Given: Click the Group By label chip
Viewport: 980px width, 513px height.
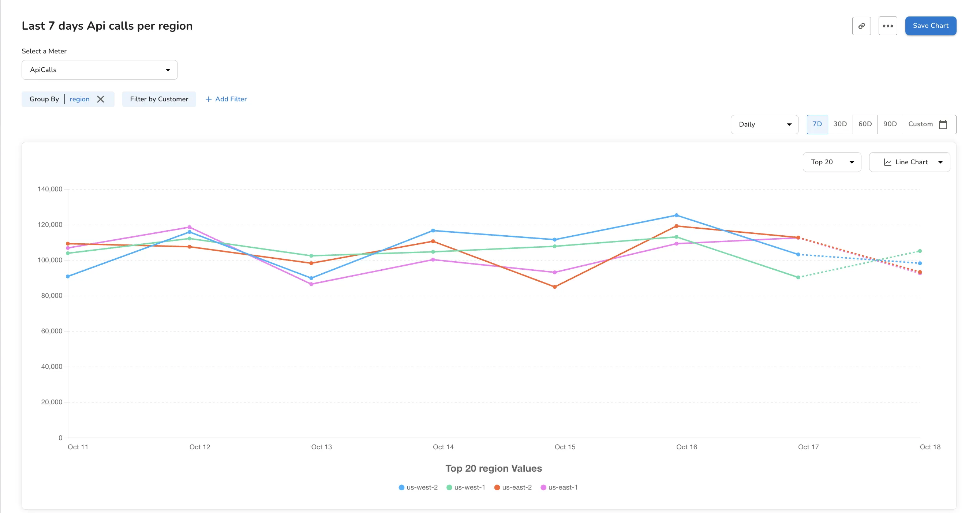Looking at the screenshot, I should [x=44, y=99].
